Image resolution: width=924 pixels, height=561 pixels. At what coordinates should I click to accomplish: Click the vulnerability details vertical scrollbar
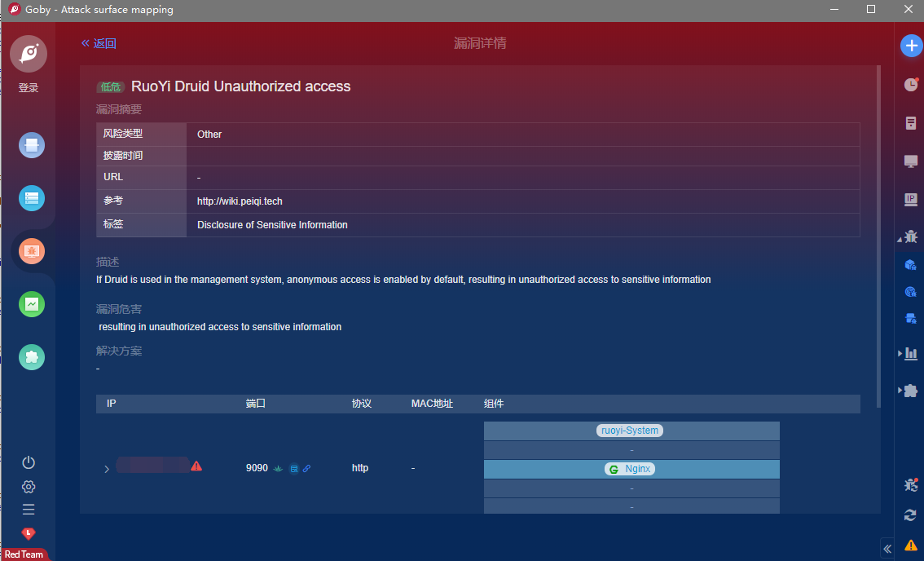[x=878, y=235]
